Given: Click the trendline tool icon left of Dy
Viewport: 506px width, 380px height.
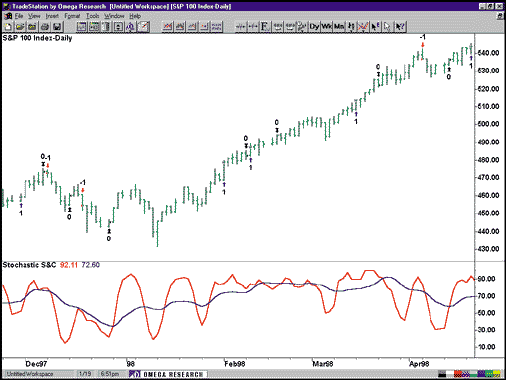Looking at the screenshot, I should tap(302, 27).
